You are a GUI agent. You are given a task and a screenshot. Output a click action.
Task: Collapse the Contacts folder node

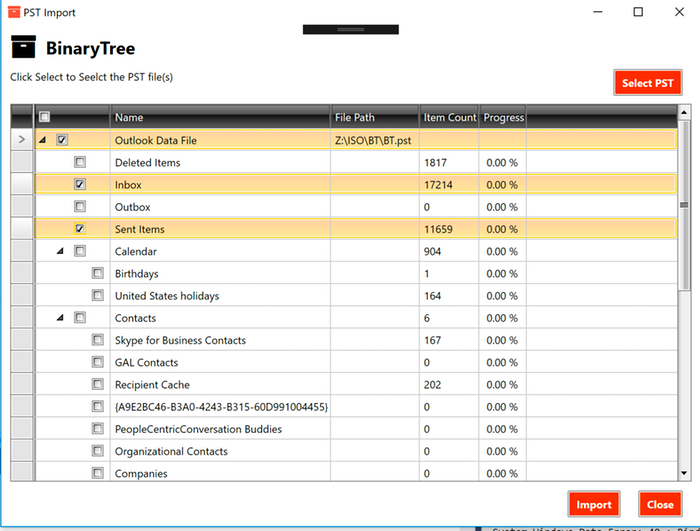pos(60,318)
